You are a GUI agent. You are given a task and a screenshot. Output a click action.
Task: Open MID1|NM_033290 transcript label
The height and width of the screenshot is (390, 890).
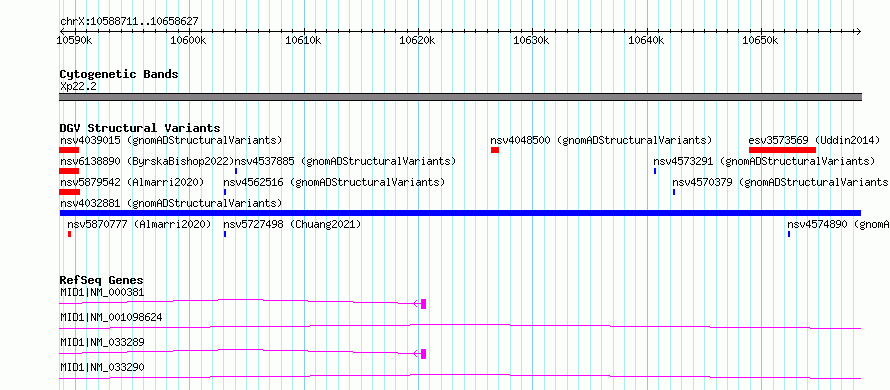(x=102, y=367)
